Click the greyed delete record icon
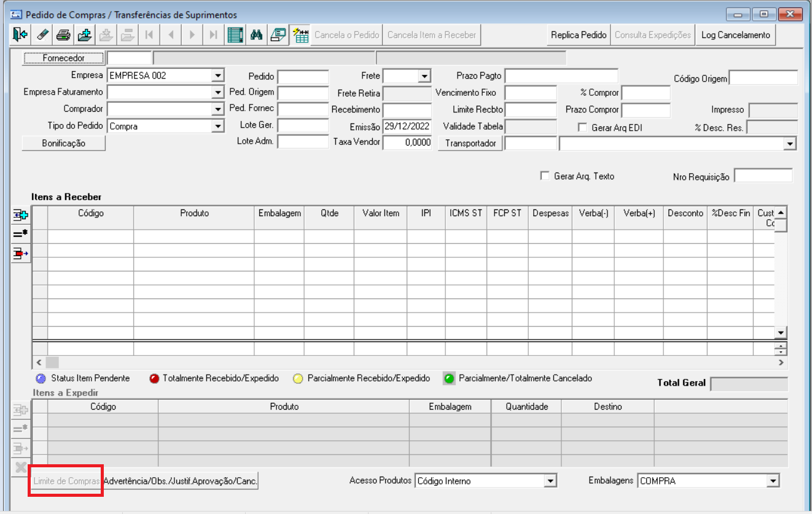 tap(128, 34)
